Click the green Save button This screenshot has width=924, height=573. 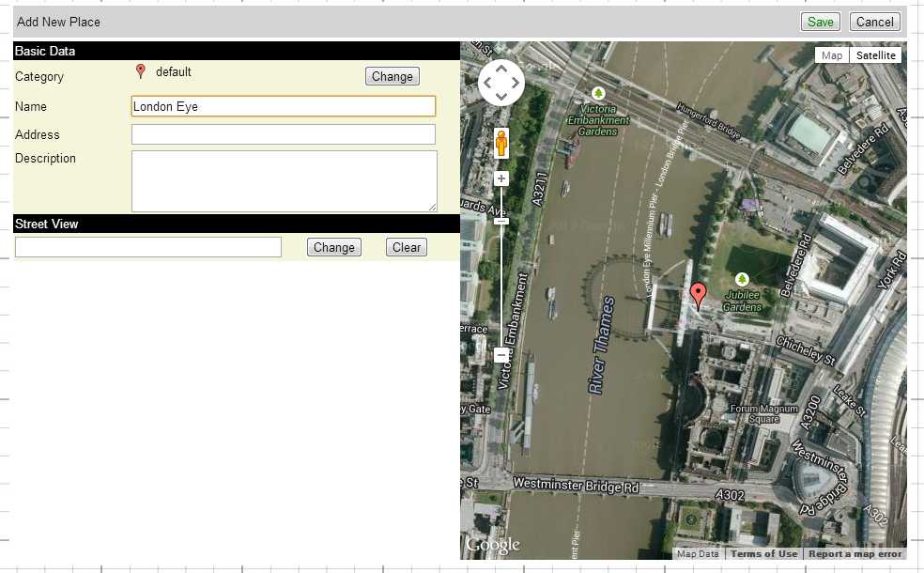pos(821,22)
